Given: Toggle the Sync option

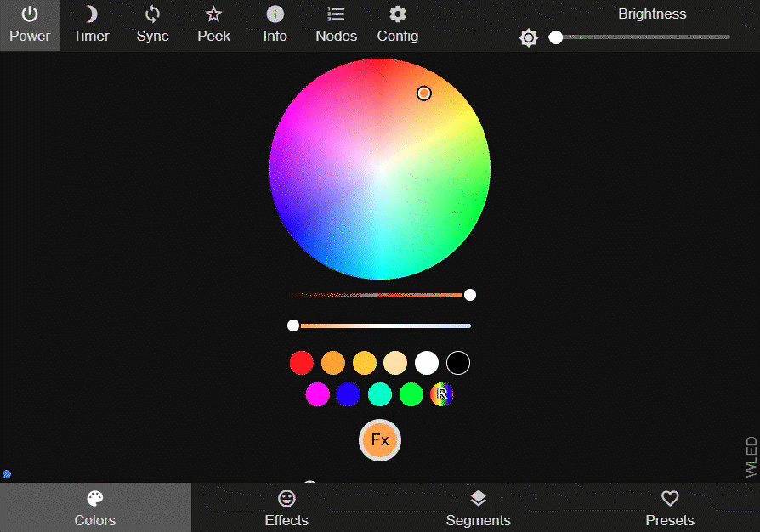Looking at the screenshot, I should click(152, 25).
